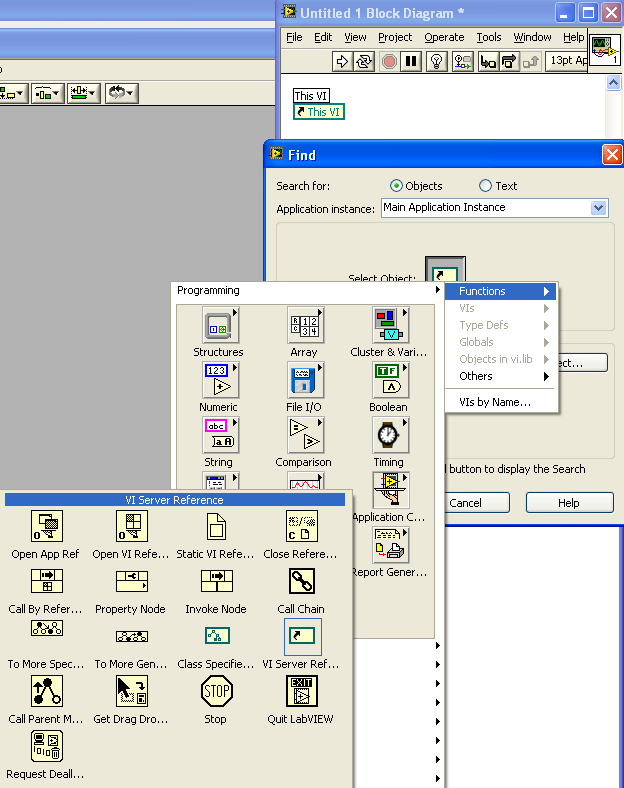Screen dimensions: 624x788
Task: Select the Text radio button
Action: point(485,186)
